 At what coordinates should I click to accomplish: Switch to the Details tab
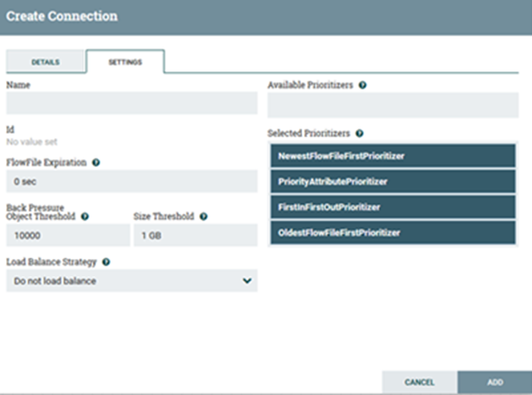[45, 62]
